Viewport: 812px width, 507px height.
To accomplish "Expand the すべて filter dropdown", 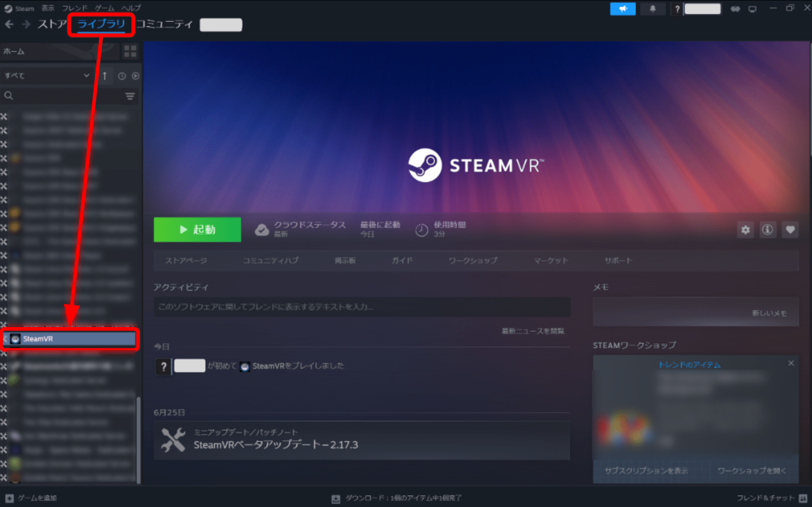I will click(47, 75).
